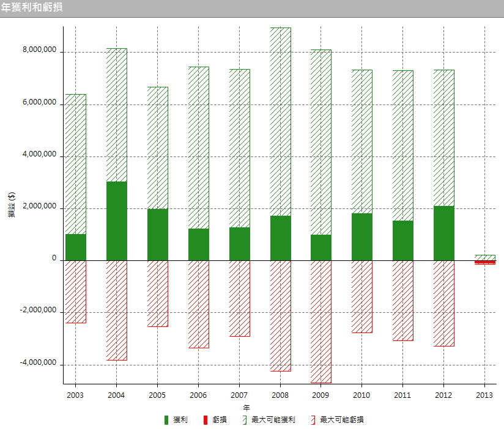Pick the hatched red loss bar for 2007

pyautogui.click(x=240, y=298)
